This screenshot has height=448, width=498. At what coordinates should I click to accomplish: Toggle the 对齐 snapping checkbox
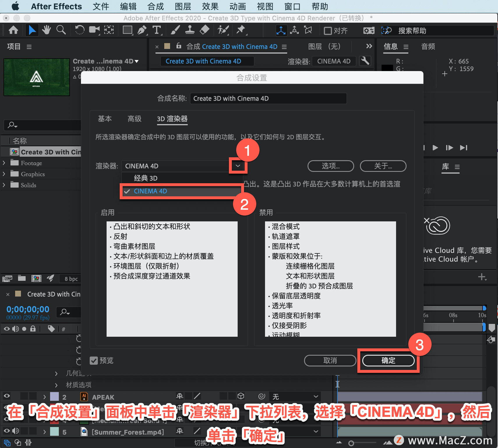[x=328, y=31]
